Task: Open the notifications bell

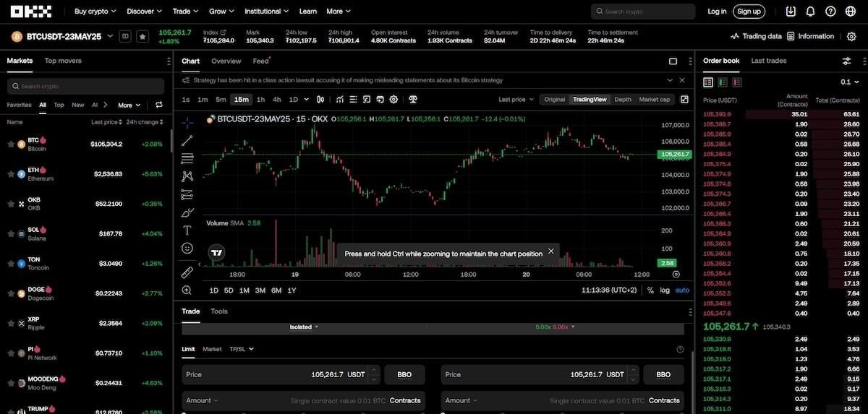Action: [x=810, y=12]
